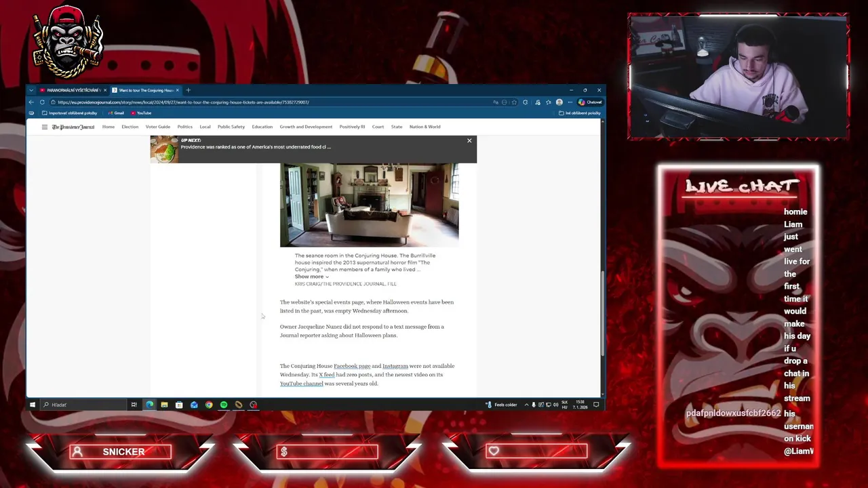Click the page vertical scrollbar thumb

[603, 314]
